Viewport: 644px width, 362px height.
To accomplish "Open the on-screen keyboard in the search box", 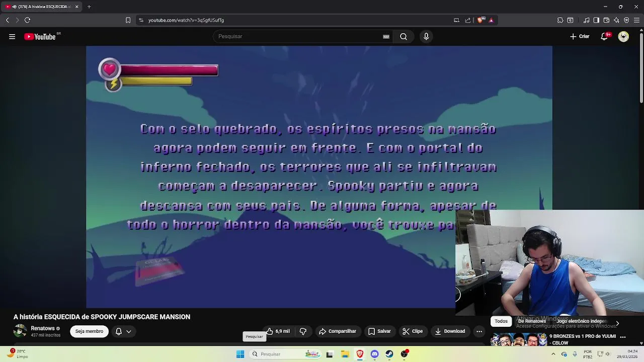I will (386, 36).
